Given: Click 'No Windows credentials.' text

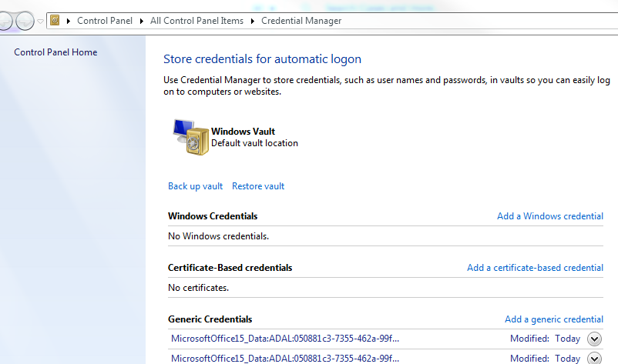Looking at the screenshot, I should pyautogui.click(x=218, y=236).
